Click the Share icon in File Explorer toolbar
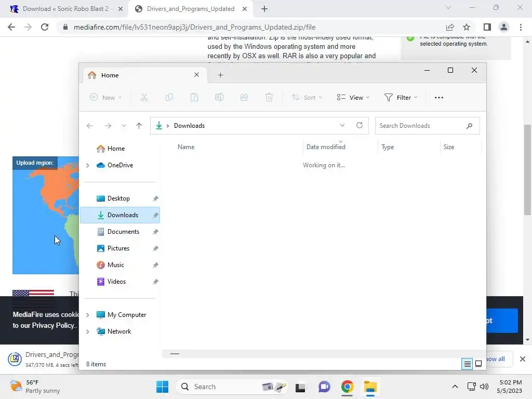 coord(244,98)
